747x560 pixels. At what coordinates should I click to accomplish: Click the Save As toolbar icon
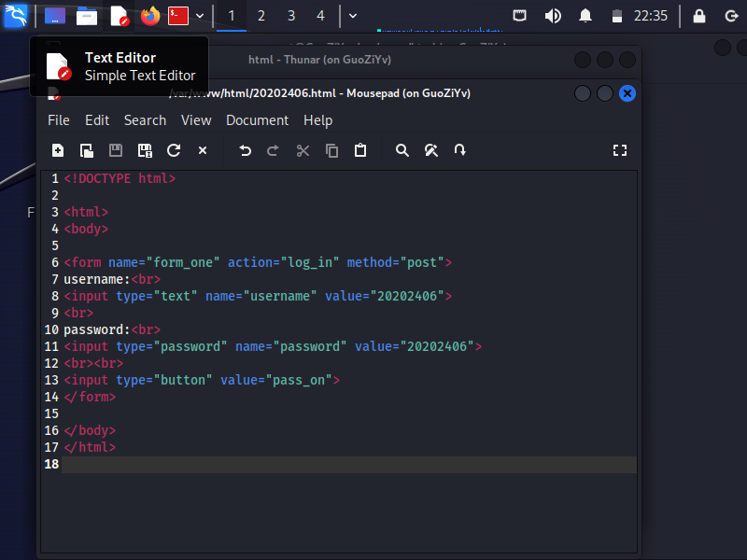pos(145,150)
